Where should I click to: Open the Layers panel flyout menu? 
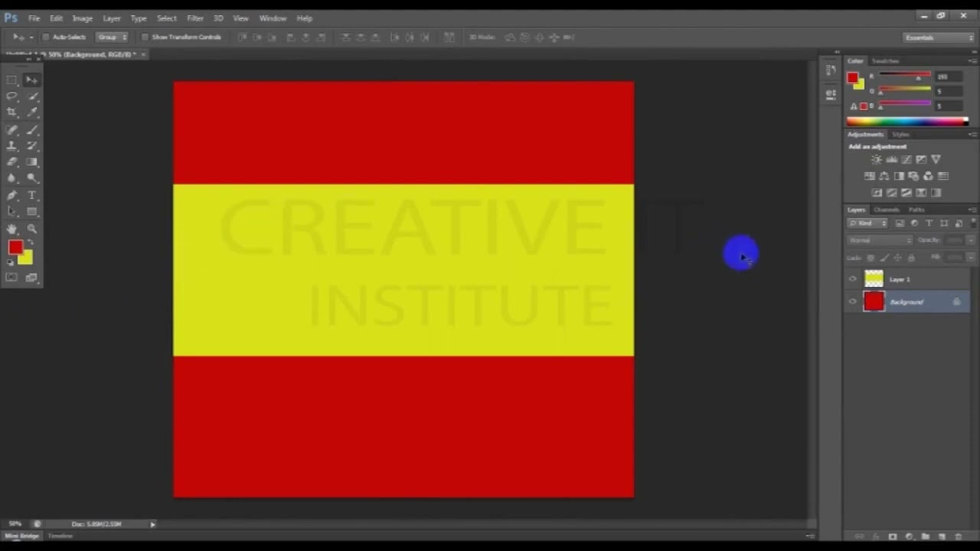coord(972,210)
